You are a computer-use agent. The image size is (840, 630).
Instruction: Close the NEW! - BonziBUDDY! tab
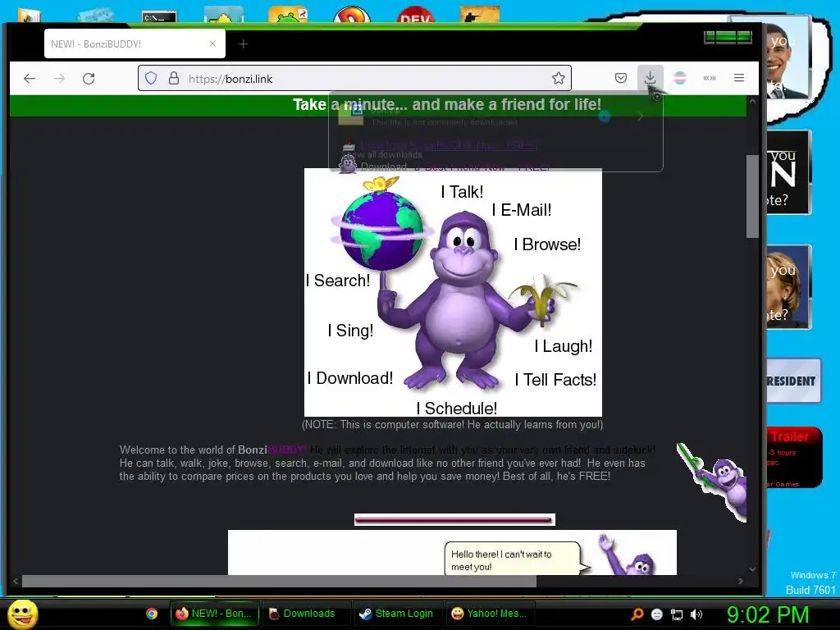click(212, 44)
